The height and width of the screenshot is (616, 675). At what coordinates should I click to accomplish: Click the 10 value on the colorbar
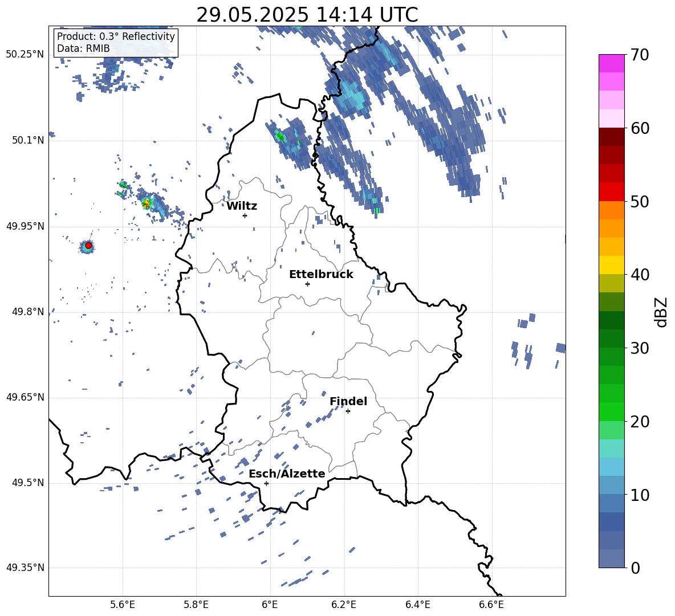click(640, 495)
